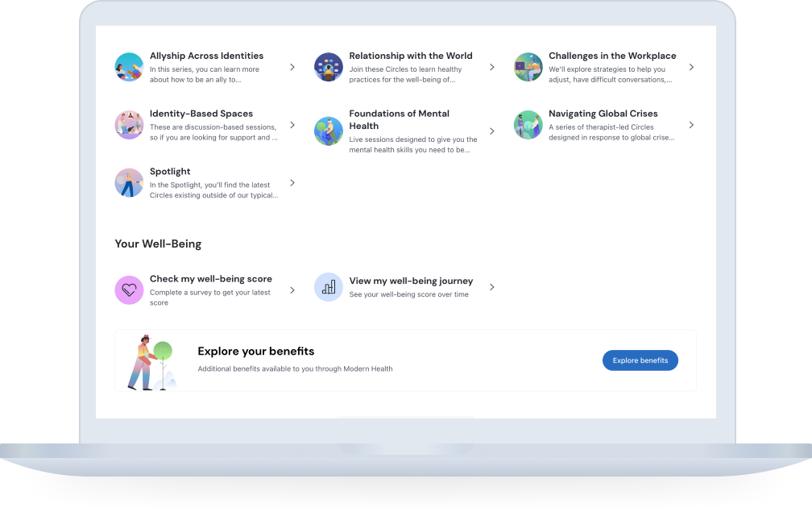Open Identity-Based Spaces chevron arrow
Screen dimensions: 812x512
(x=292, y=126)
